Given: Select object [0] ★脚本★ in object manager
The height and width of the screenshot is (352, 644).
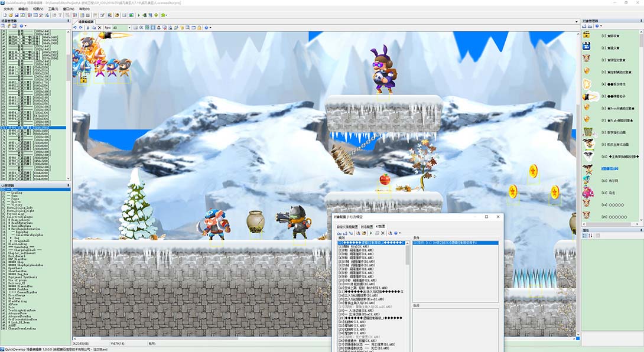Looking at the screenshot, I should coord(610,36).
